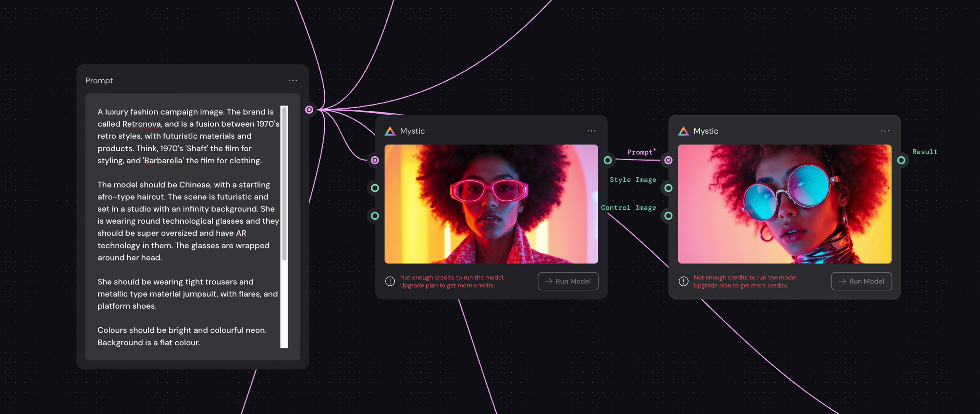Click first Mystic node's style image port
This screenshot has width=980, height=414.
[375, 188]
